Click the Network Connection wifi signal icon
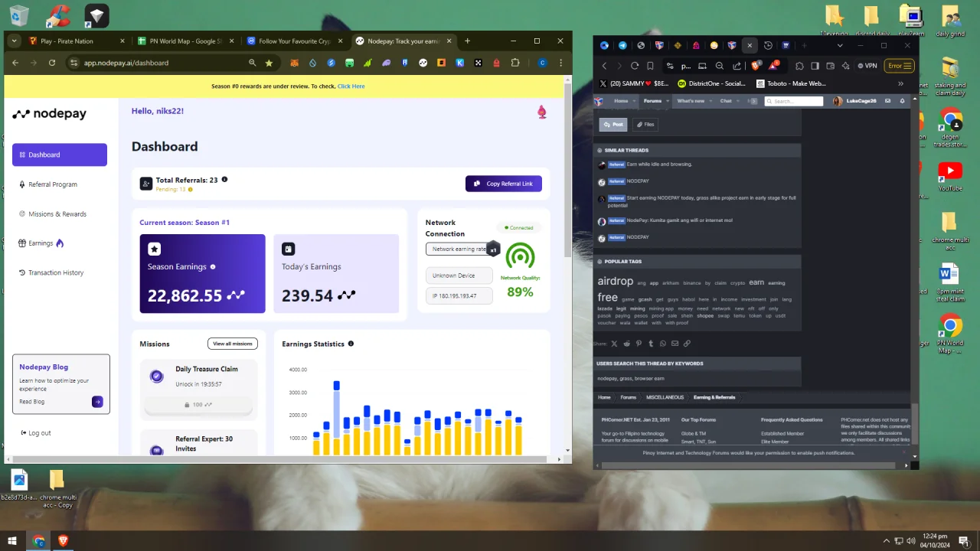This screenshot has width=980, height=551. [x=520, y=256]
